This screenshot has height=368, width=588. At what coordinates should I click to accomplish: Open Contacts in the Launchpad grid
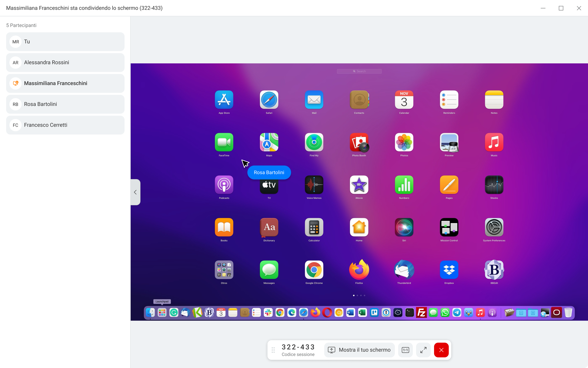[x=359, y=100]
